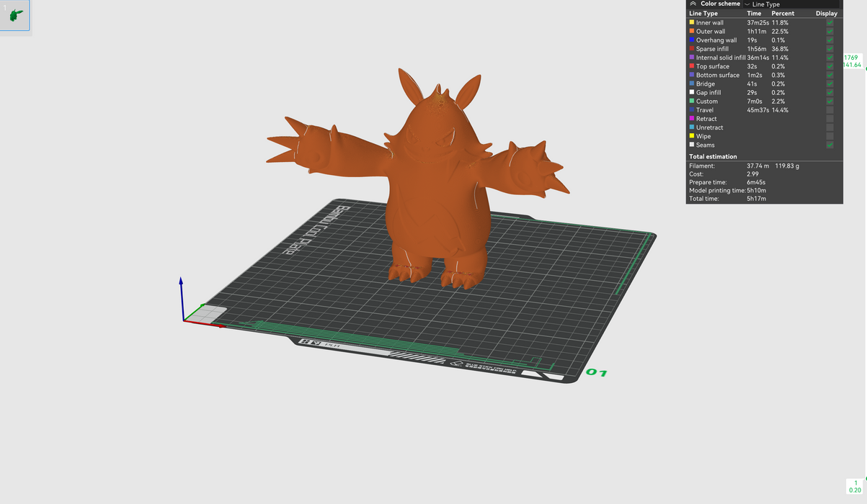Collapse the Color scheme legend panel
Screen dimensions: 867x504
[x=693, y=4]
